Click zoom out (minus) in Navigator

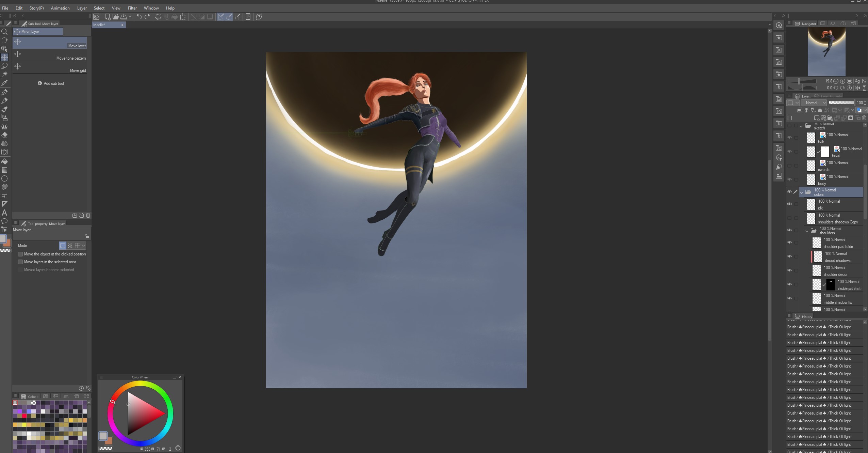click(836, 81)
